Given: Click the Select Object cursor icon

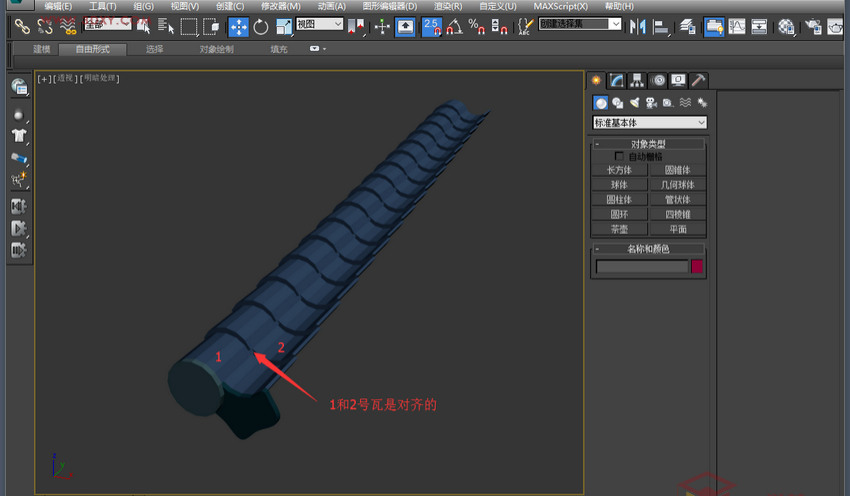Looking at the screenshot, I should (x=144, y=26).
